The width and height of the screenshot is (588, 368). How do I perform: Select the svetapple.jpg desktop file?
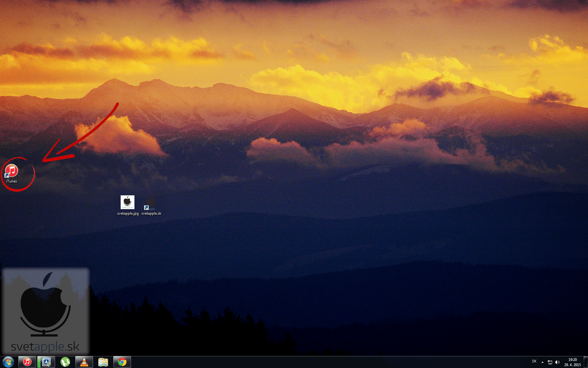click(127, 202)
